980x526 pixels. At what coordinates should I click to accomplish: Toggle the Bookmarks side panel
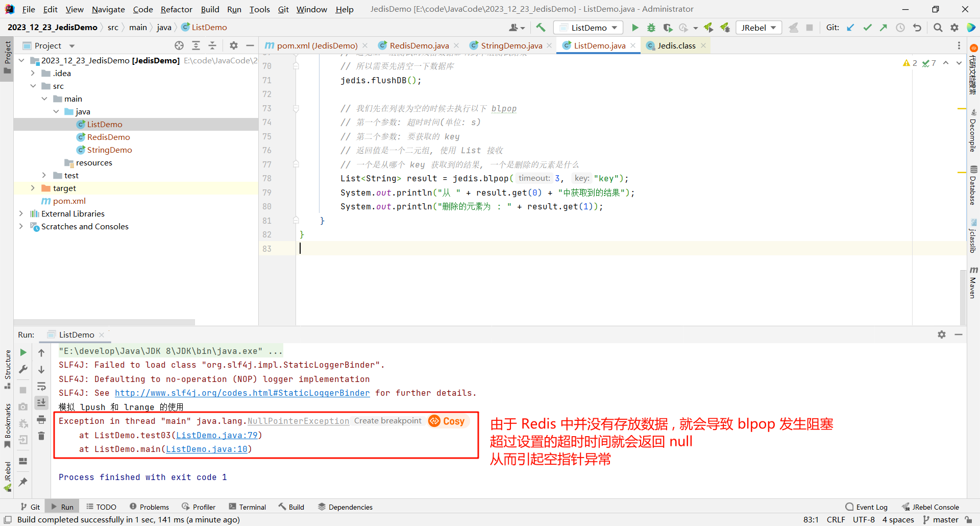point(7,425)
